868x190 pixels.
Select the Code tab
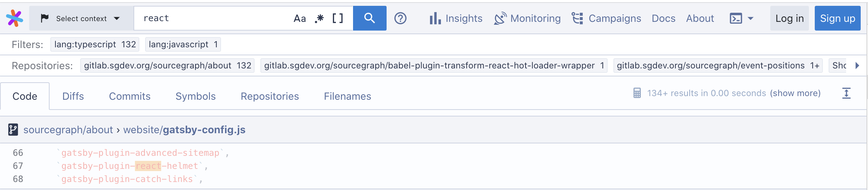tap(25, 96)
